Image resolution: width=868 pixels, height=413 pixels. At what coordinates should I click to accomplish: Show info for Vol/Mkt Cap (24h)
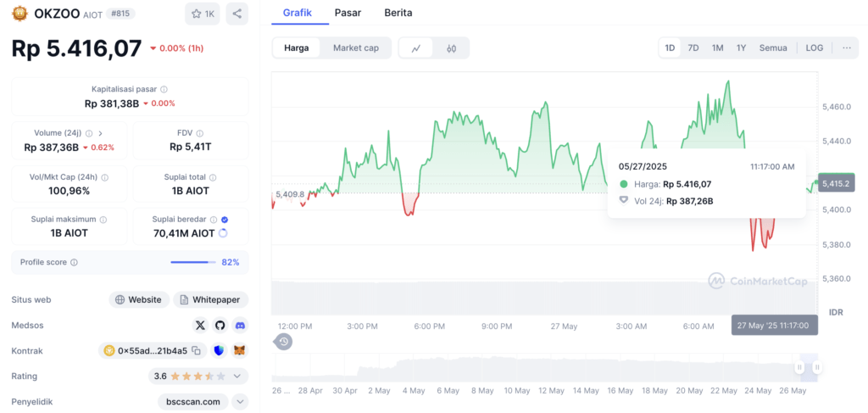(x=104, y=178)
